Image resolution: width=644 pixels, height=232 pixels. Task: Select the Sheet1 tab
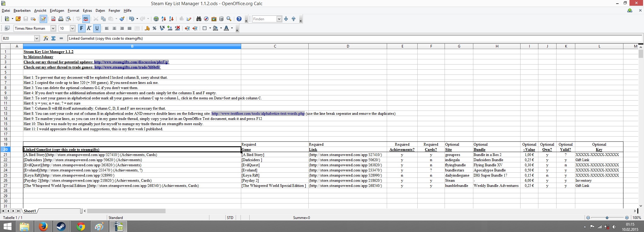(30, 211)
